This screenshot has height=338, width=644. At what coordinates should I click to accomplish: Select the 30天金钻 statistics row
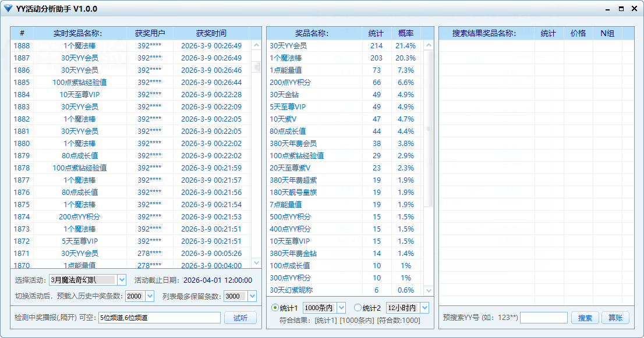(x=345, y=95)
